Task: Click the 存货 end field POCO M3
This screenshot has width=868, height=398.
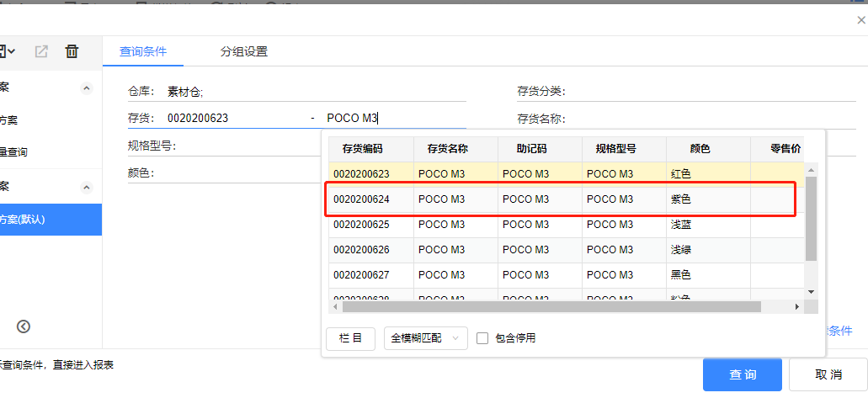Action: pos(396,119)
